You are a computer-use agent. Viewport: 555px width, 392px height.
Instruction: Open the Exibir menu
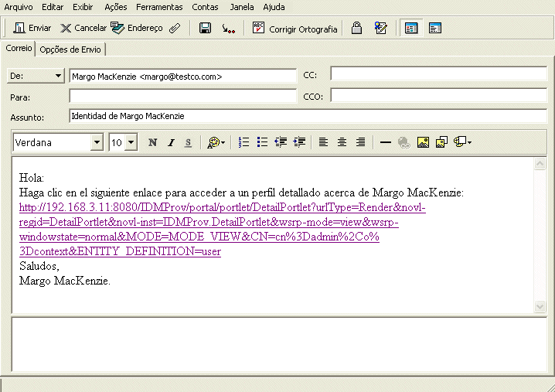pyautogui.click(x=83, y=7)
